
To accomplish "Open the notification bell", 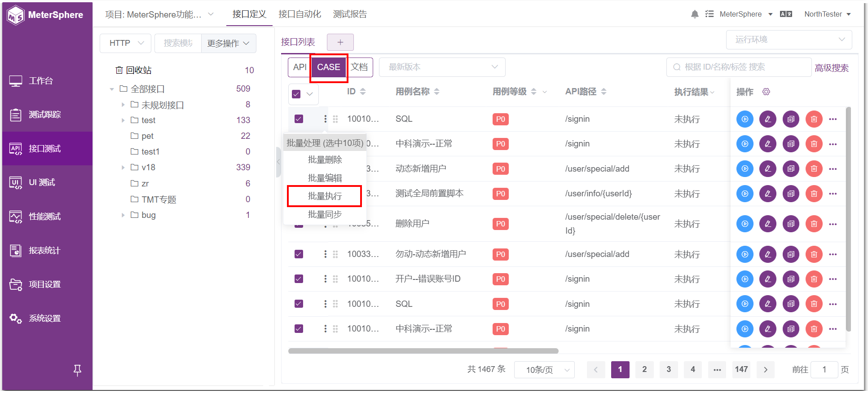I will click(695, 14).
